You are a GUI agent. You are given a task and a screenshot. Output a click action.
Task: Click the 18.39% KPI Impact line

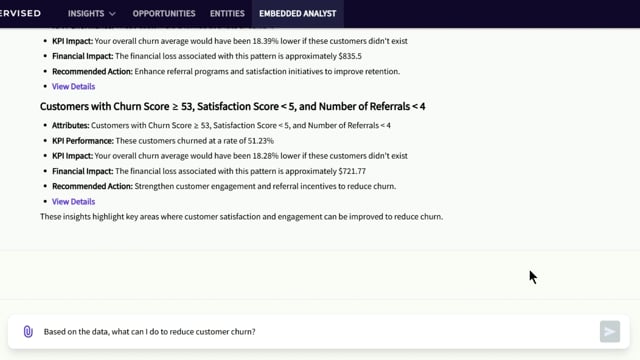pyautogui.click(x=230, y=41)
